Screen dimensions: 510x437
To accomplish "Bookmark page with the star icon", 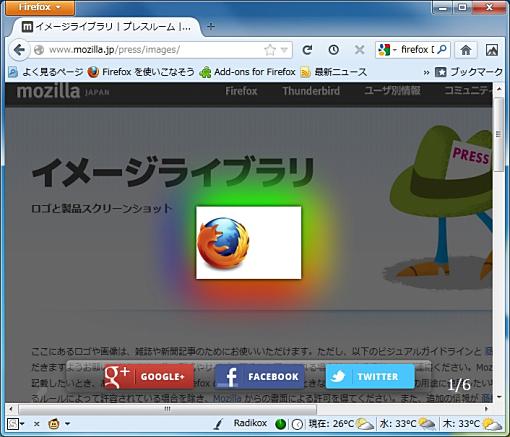I will (x=270, y=50).
